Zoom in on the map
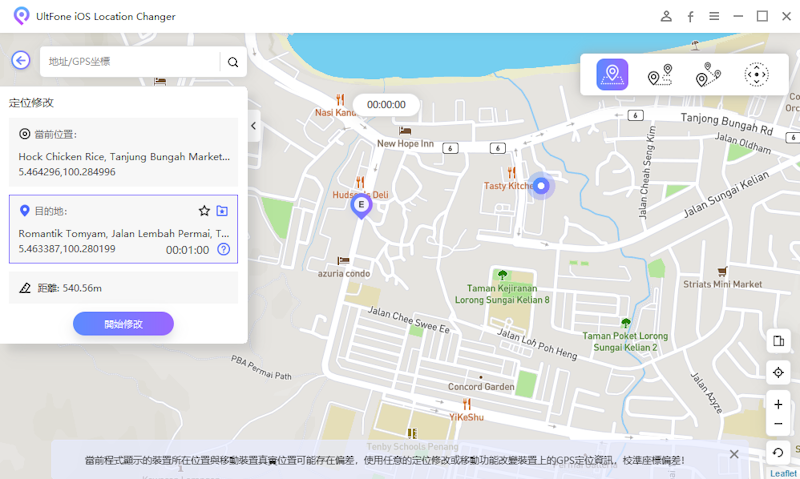This screenshot has width=800, height=479. coord(778,405)
